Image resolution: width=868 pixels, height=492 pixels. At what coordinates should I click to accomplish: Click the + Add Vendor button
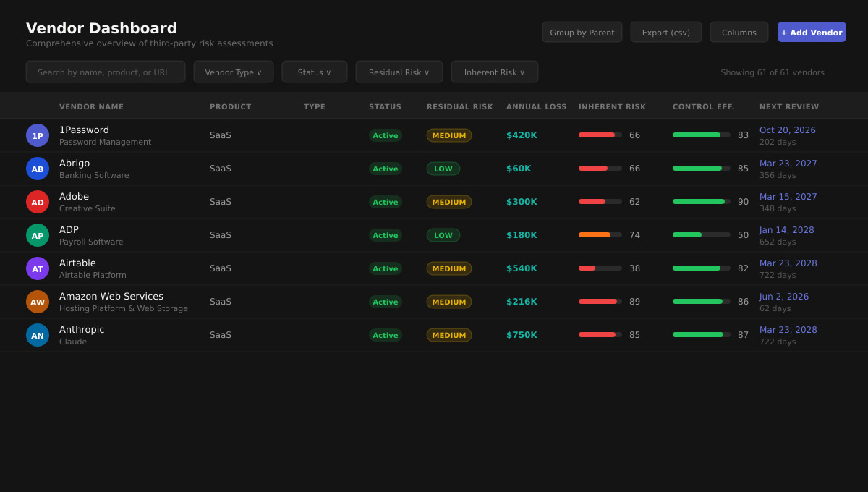click(812, 32)
